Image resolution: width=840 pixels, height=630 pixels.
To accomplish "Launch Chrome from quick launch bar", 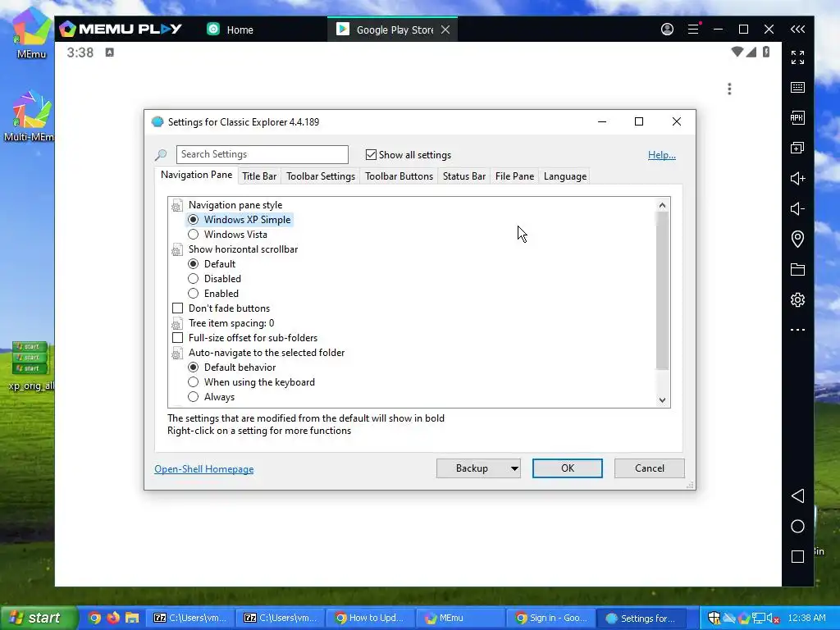I will pyautogui.click(x=94, y=618).
